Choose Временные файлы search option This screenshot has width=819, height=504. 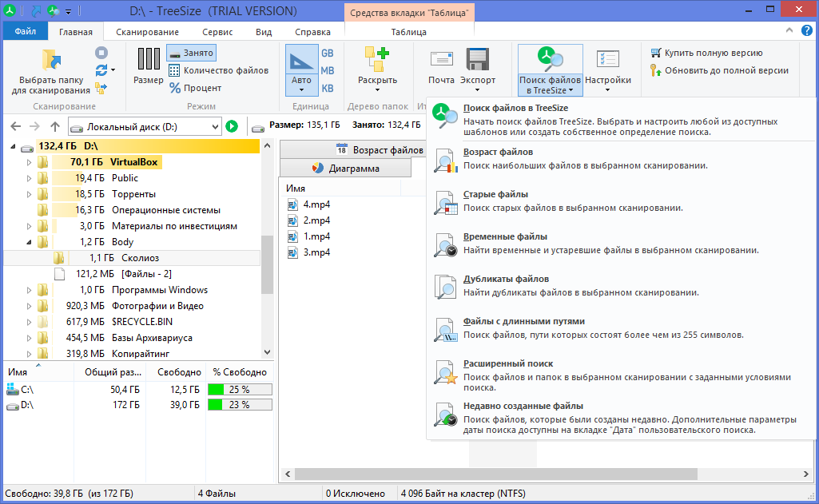tap(622, 244)
